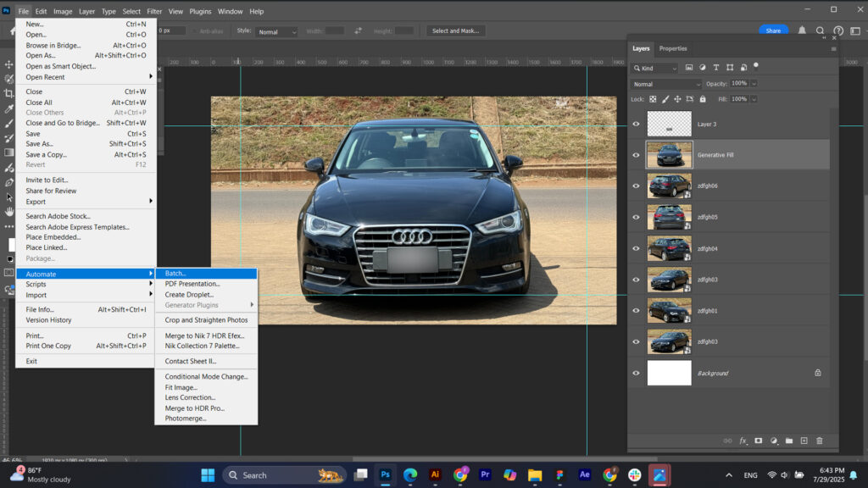This screenshot has height=488, width=868.
Task: Click the Opacity 100% value field
Action: [739, 84]
